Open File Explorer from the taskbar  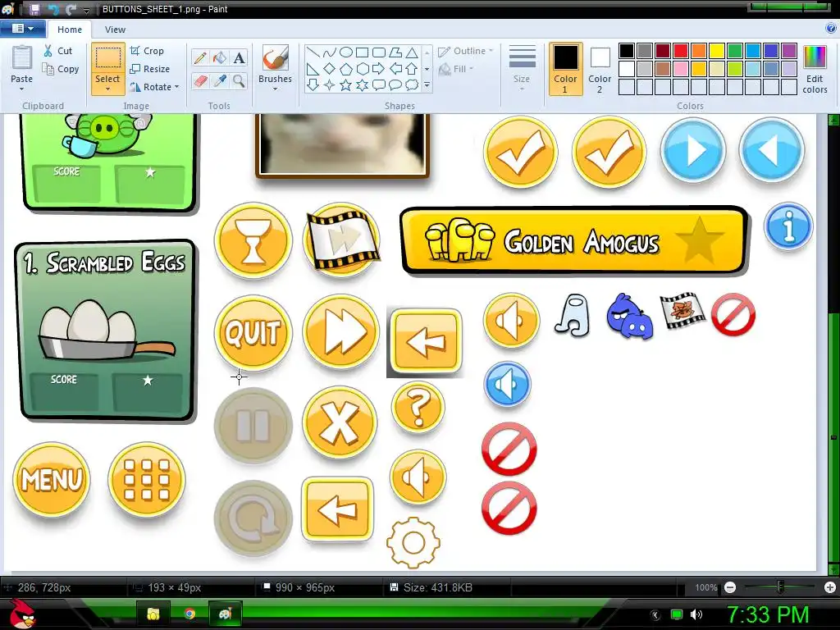pyautogui.click(x=153, y=614)
